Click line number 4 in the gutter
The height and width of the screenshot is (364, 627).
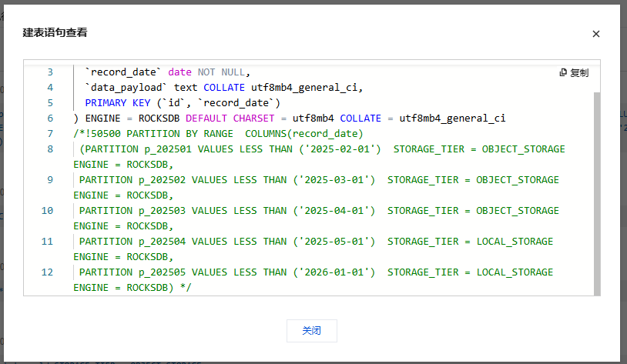50,88
